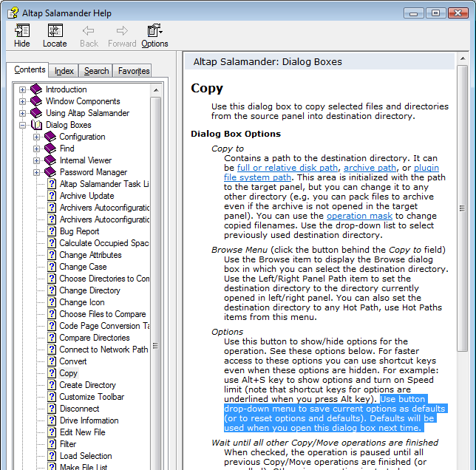This screenshot has width=476, height=470.
Task: Click the Using Altap Salamander book icon
Action: point(36,113)
